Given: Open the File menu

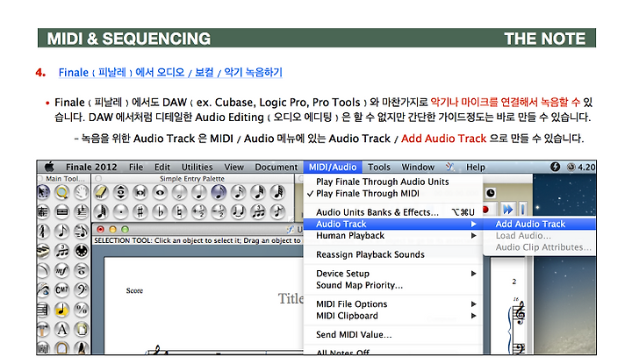Looking at the screenshot, I should pos(136,168).
